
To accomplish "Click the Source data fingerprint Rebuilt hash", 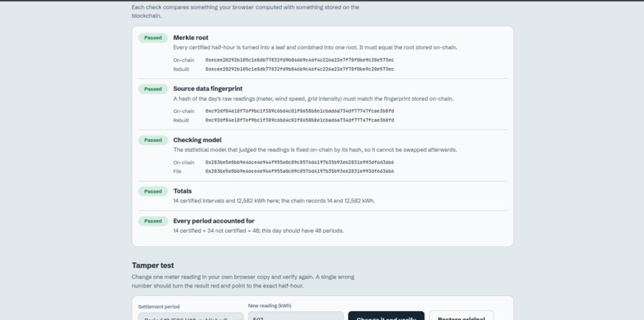I will click(300, 120).
